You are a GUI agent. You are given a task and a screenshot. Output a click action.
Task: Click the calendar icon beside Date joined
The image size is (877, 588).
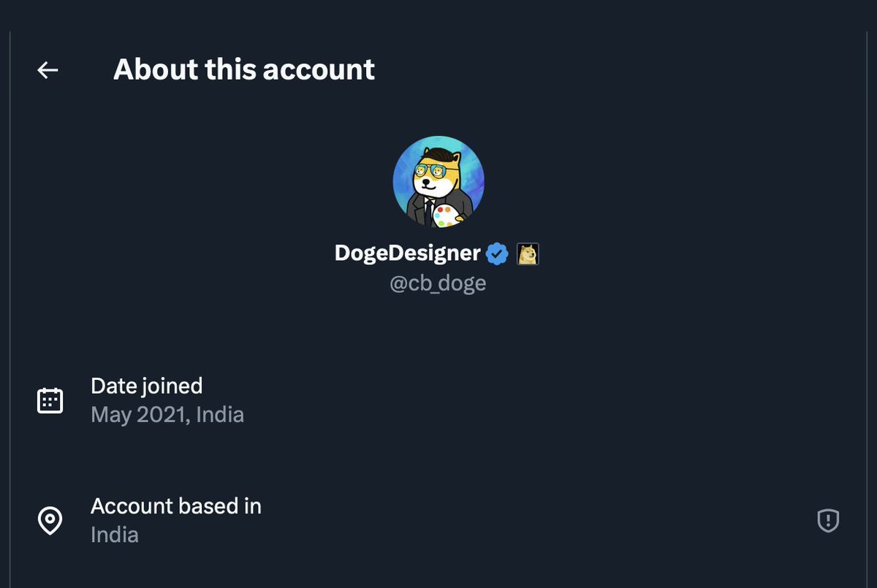coord(50,400)
